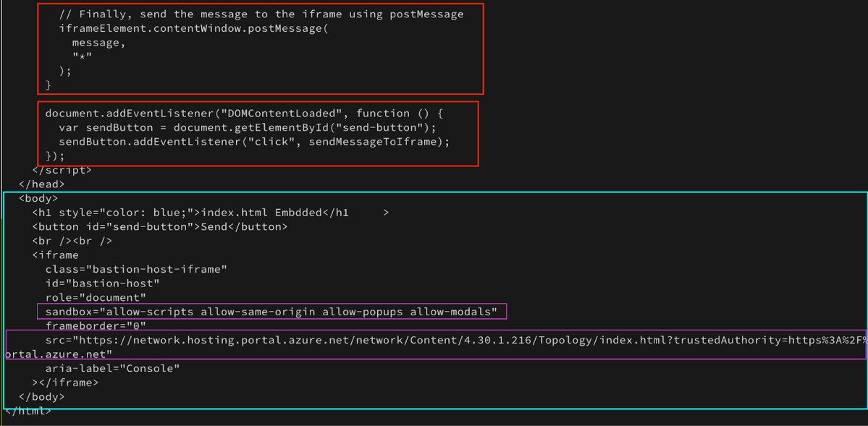Click the closing </script> tag
The height and width of the screenshot is (426, 868).
pyautogui.click(x=62, y=171)
